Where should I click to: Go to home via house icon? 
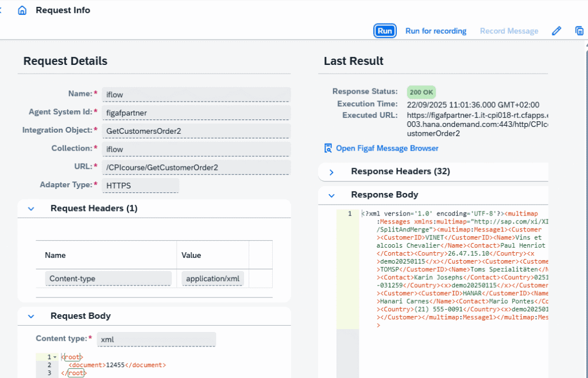point(22,10)
